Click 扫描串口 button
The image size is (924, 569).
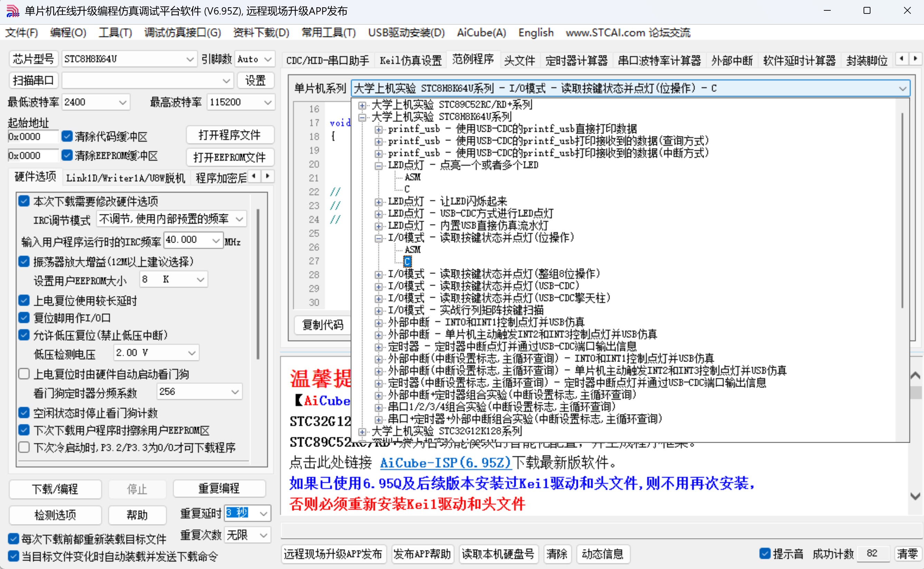point(33,80)
